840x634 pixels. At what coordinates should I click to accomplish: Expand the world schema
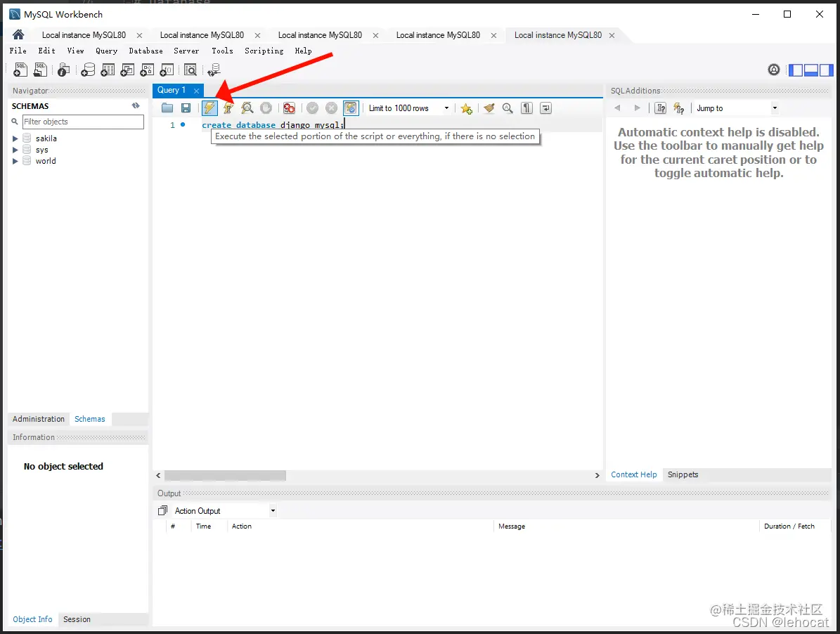pyautogui.click(x=15, y=161)
